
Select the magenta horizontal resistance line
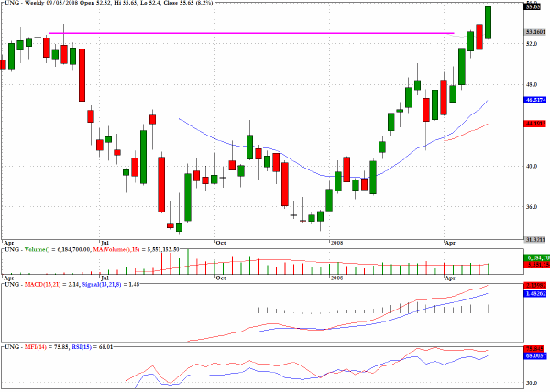tap(251, 33)
